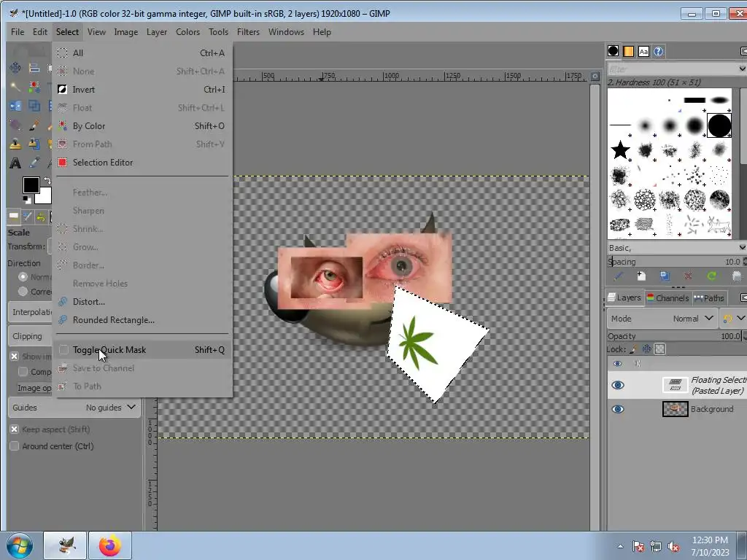747x560 pixels.
Task: Open blend space dropdown beside Mode
Action: 733,319
